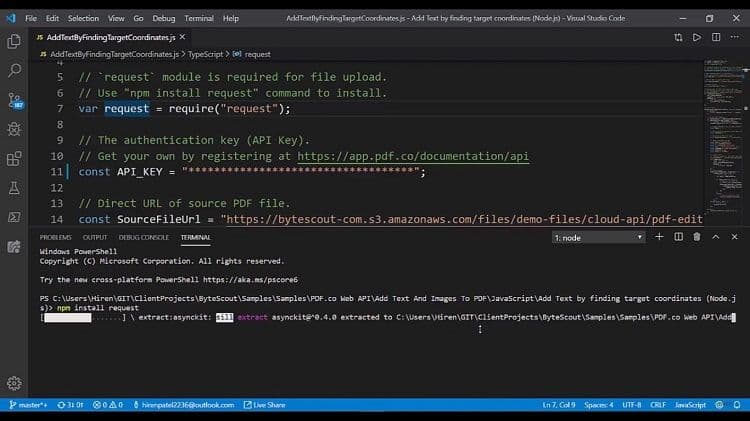Maximize the panel with the up chevron
Viewport: 750px width, 421px height.
point(717,237)
